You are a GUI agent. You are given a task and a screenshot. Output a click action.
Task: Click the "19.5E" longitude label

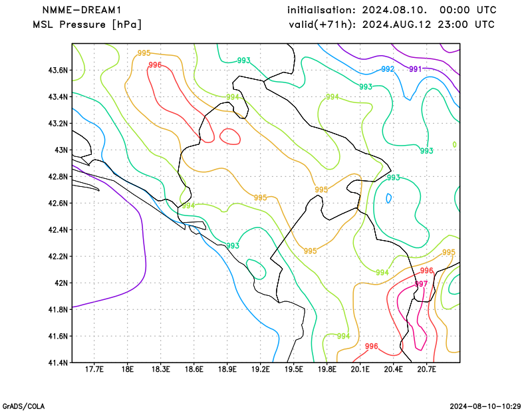pos(293,369)
